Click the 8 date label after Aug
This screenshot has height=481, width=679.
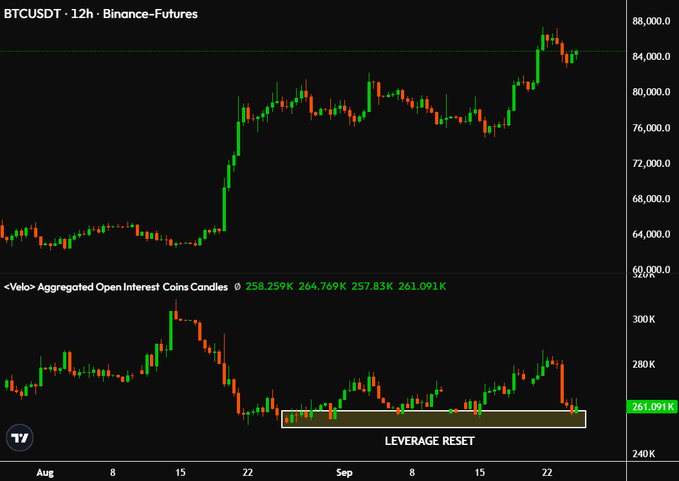tap(113, 472)
